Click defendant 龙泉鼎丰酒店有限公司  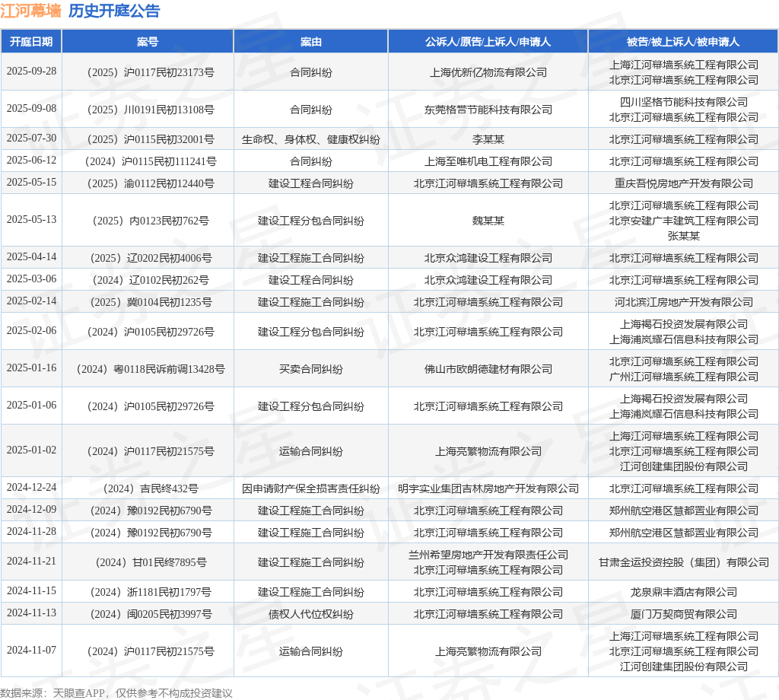point(684,592)
